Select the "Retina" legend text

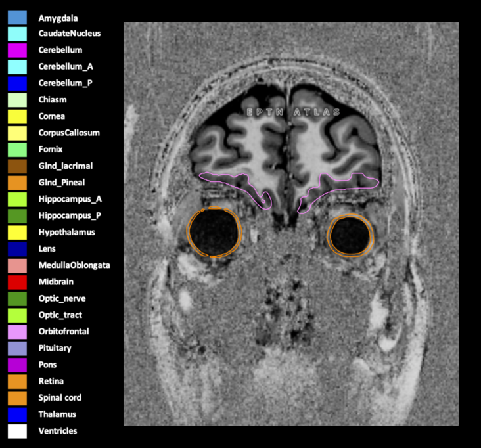coord(51,381)
